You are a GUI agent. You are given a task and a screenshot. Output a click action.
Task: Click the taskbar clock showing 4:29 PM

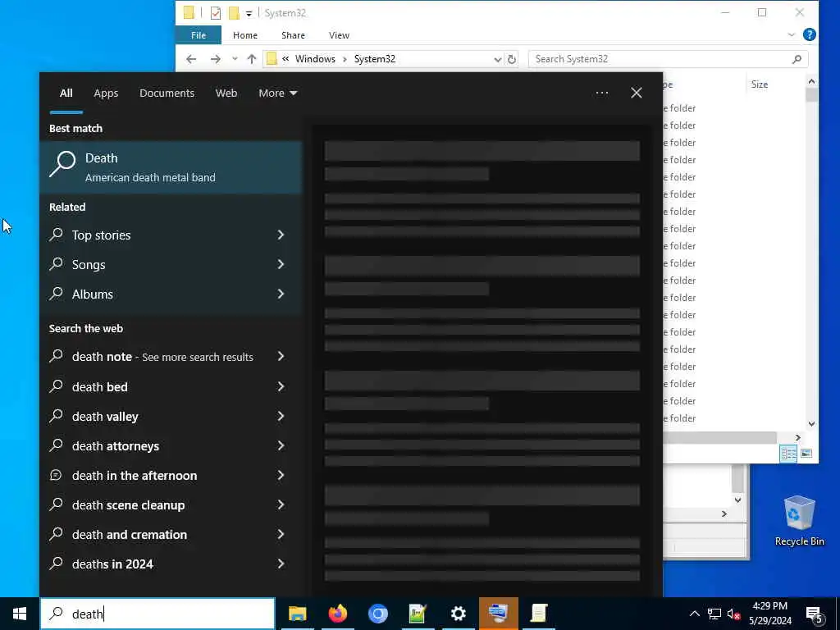coord(769,614)
